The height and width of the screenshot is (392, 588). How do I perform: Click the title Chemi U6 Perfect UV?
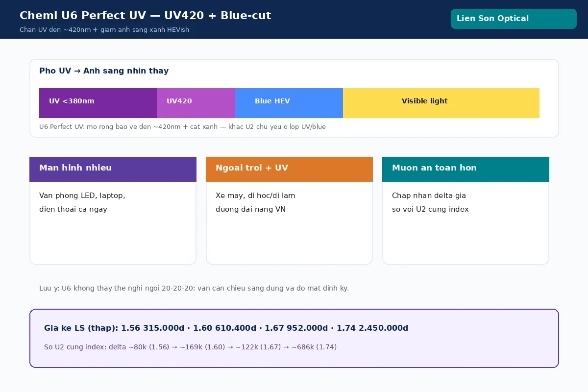[145, 15]
